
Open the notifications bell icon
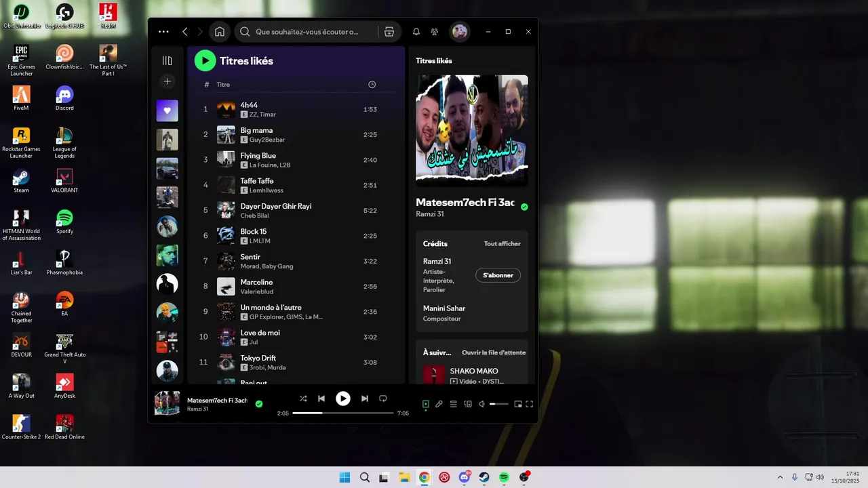tap(416, 31)
